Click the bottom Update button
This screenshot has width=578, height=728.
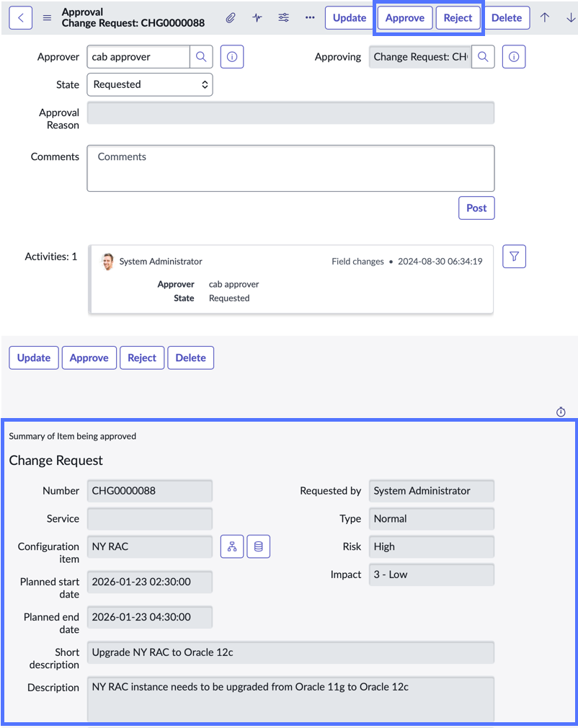coord(34,358)
